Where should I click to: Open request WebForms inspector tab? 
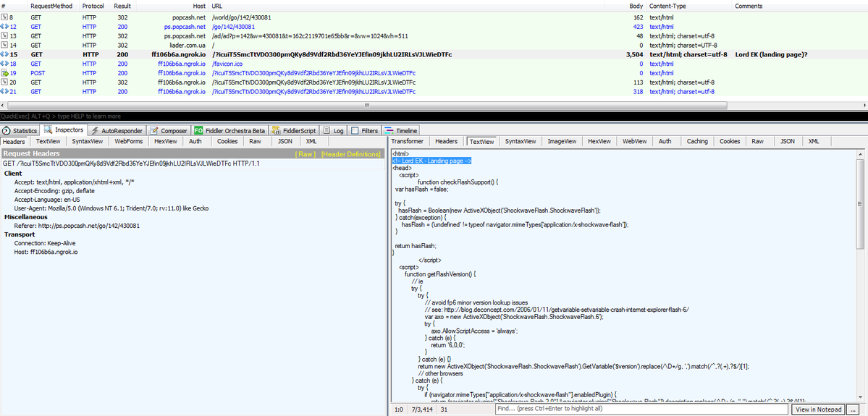[128, 142]
